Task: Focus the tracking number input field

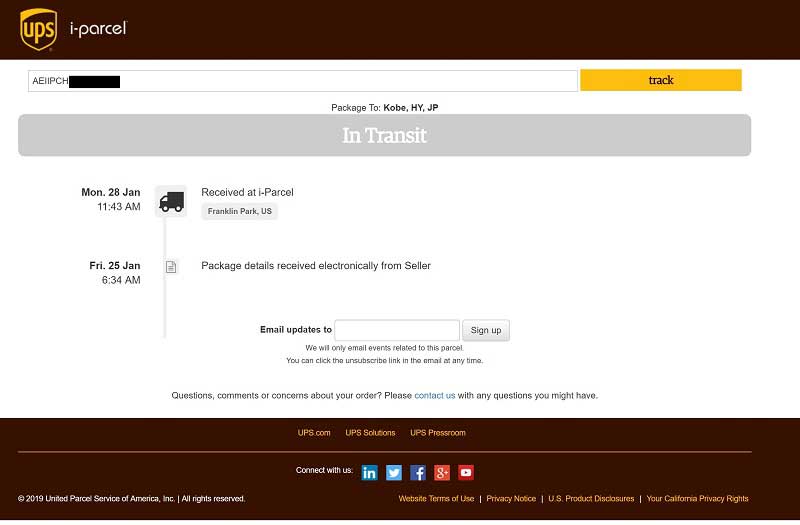Action: click(303, 81)
